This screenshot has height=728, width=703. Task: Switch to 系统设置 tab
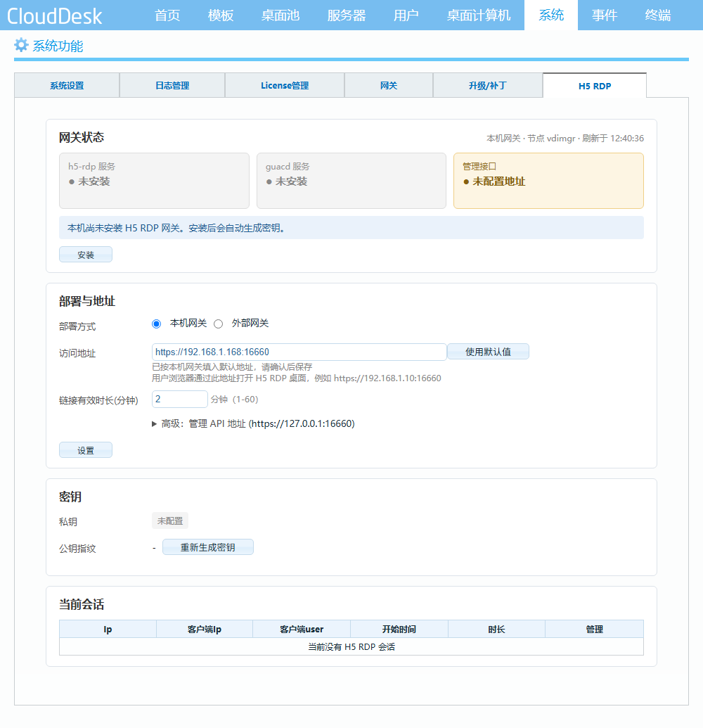pyautogui.click(x=67, y=85)
